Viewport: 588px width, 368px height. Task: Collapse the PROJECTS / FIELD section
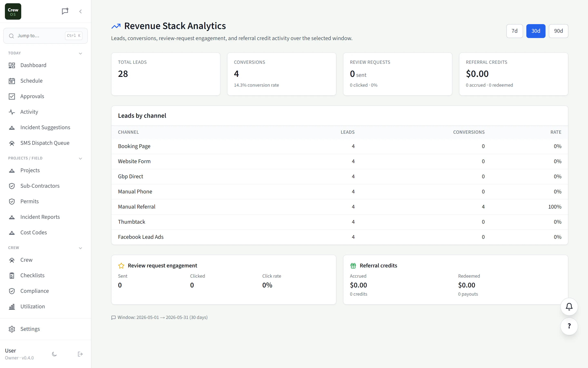pyautogui.click(x=80, y=158)
